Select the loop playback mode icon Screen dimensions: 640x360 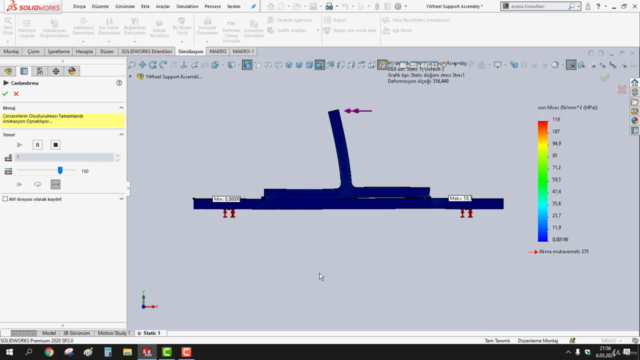point(38,184)
